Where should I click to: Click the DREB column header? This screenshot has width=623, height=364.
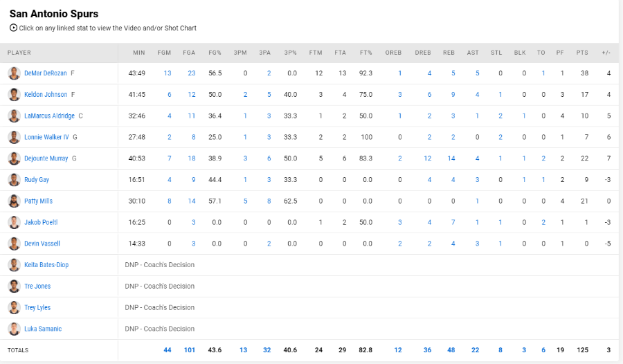coord(423,53)
